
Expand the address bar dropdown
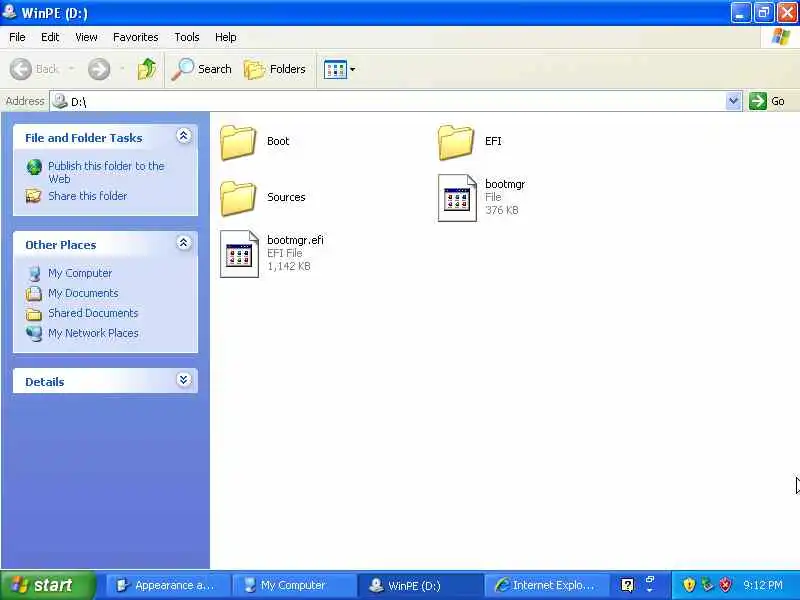click(733, 101)
